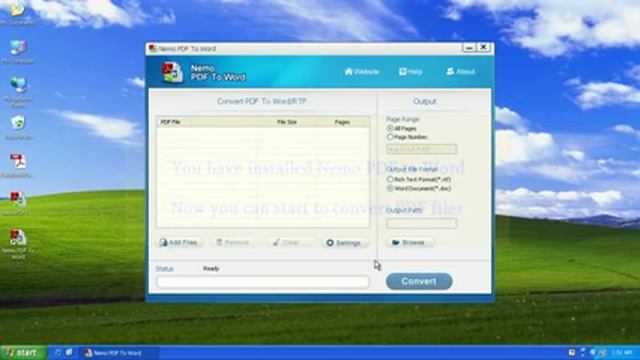
Task: Click the Nemo PDF To Word logo icon
Action: (x=172, y=72)
